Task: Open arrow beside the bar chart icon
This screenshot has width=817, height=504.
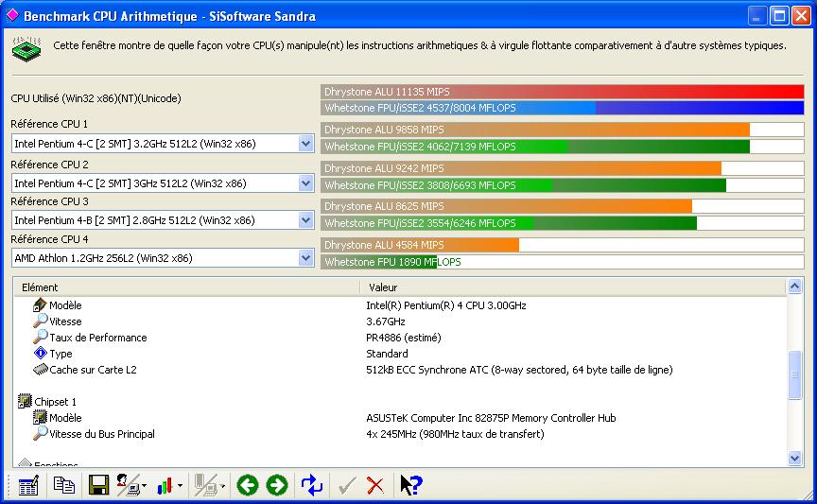Action: click(x=180, y=486)
